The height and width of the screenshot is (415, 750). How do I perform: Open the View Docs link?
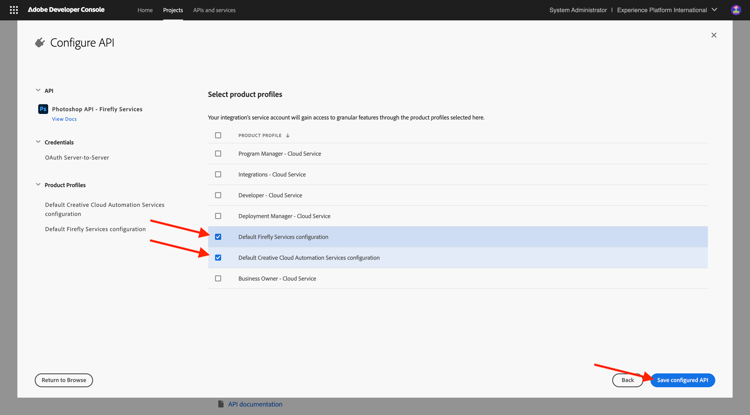tap(64, 119)
